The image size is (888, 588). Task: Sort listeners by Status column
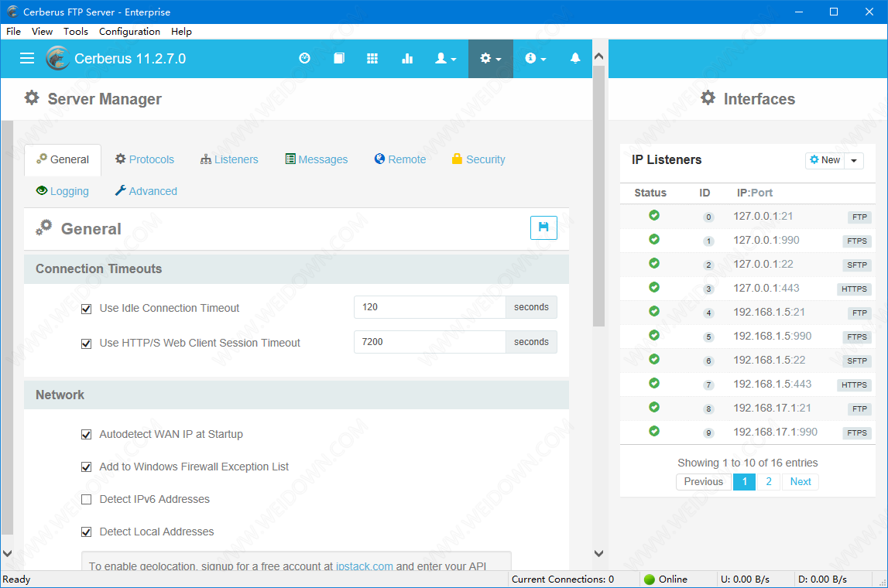pyautogui.click(x=650, y=193)
